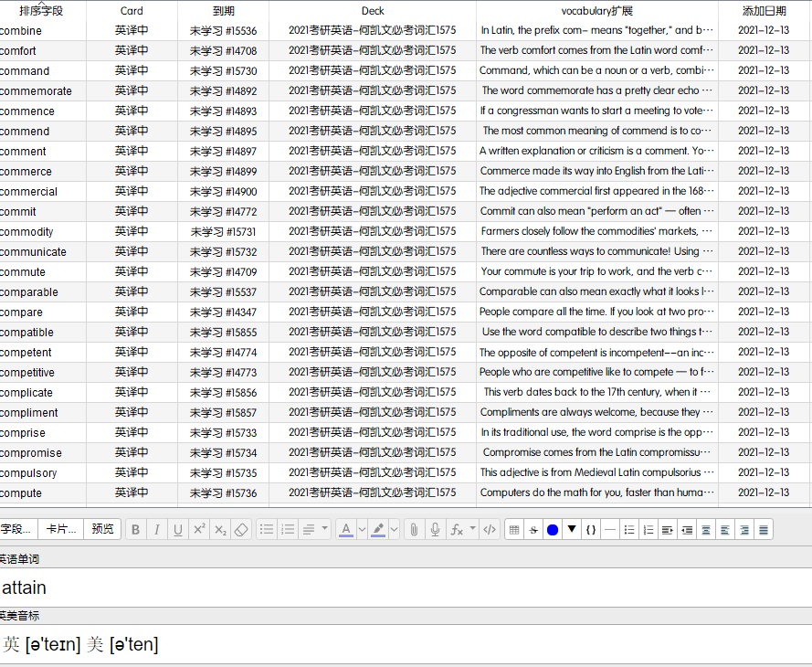Click the 未学习 #14900 due cell
Image resolution: width=812 pixels, height=667 pixels.
(223, 192)
